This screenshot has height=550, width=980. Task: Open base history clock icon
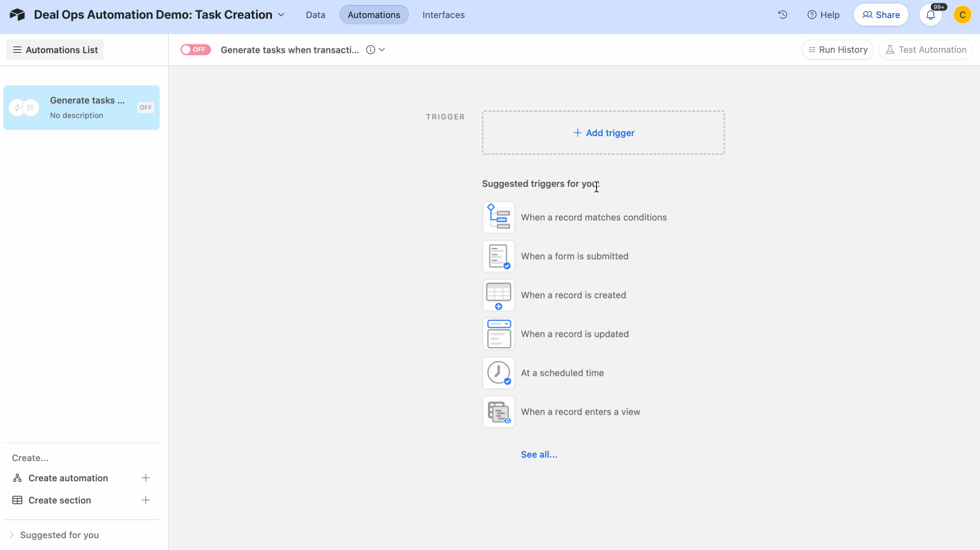click(x=783, y=15)
